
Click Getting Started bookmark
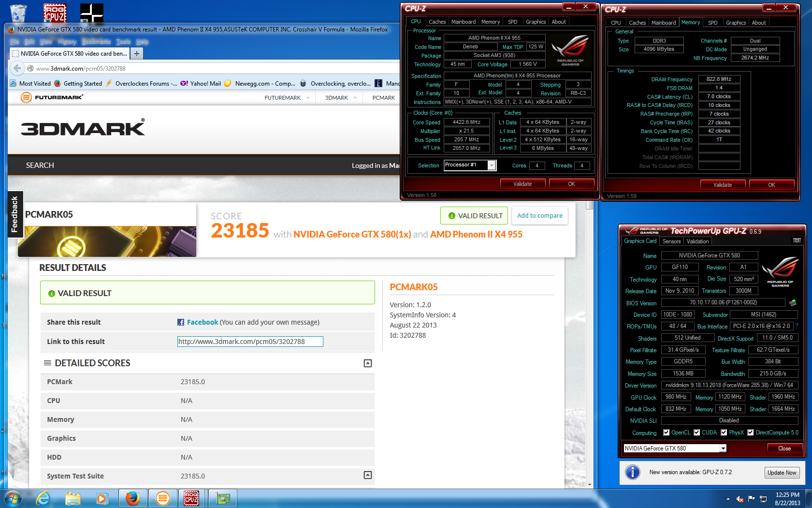pyautogui.click(x=78, y=83)
